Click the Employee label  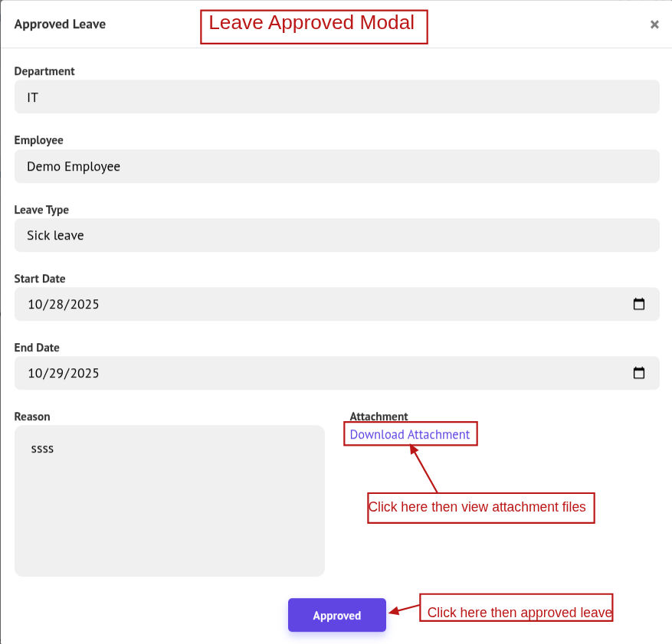(x=39, y=140)
